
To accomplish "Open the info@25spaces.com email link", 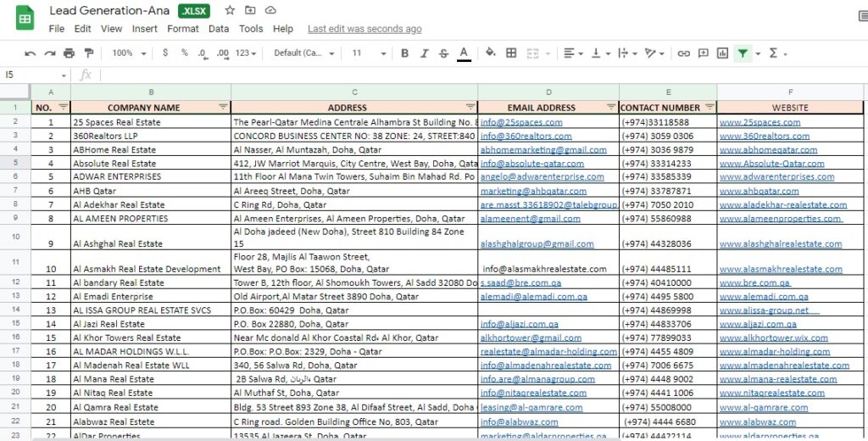I will pos(521,122).
